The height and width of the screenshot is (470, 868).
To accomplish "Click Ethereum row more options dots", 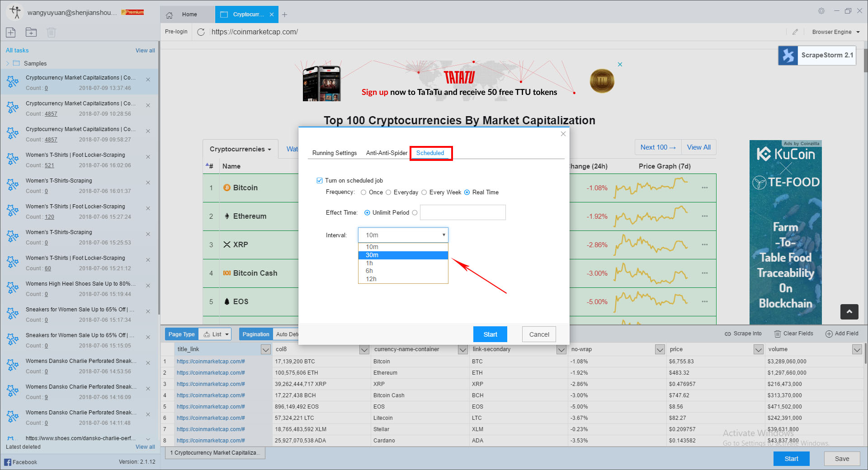I will click(x=705, y=216).
